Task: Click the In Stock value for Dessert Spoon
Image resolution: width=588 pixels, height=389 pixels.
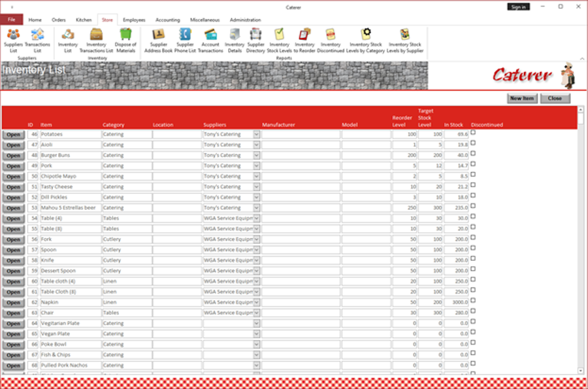Action: pos(456,271)
